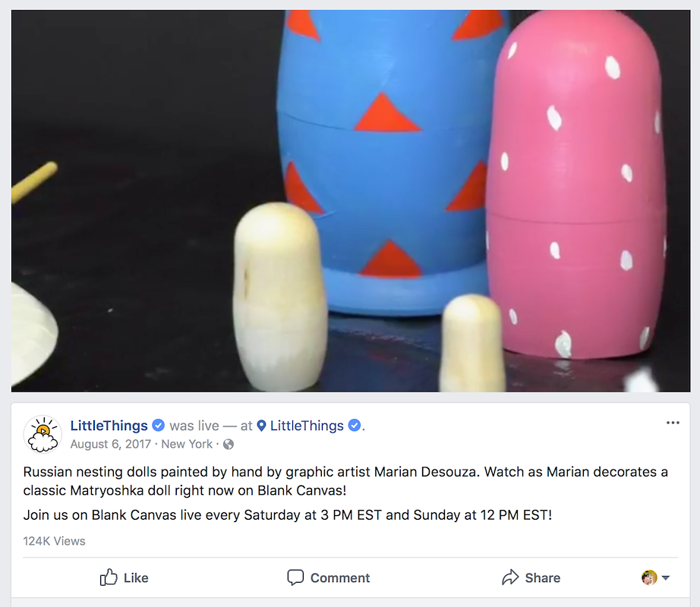Click the Share button label
Image resolution: width=700 pixels, height=607 pixels.
[x=542, y=577]
